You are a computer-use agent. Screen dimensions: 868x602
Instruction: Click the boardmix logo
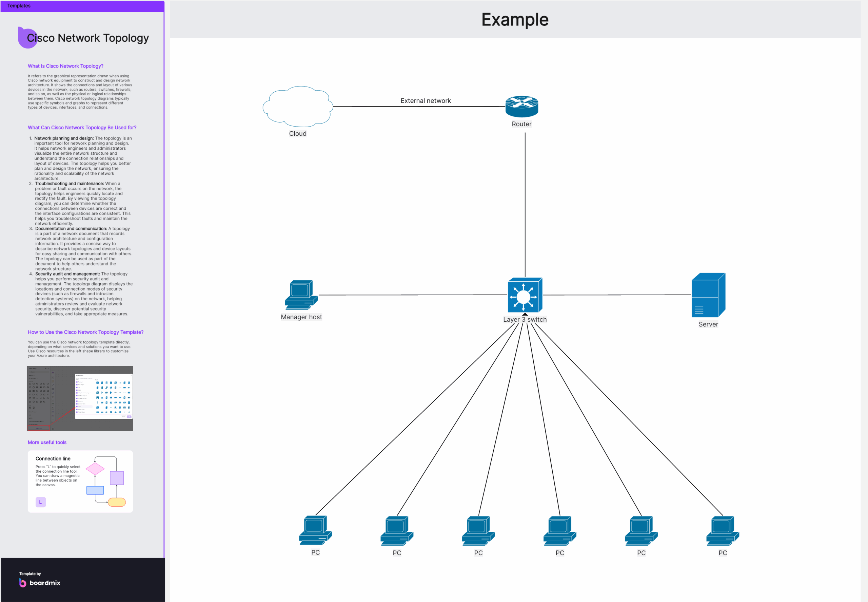[40, 583]
